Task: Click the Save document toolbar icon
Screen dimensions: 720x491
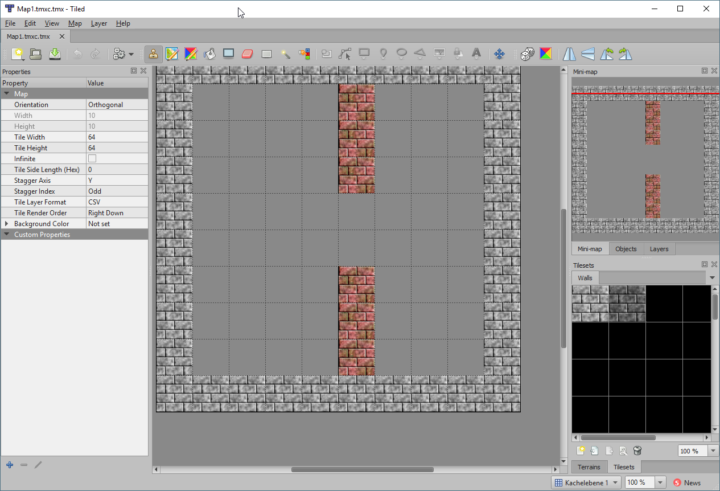Action: [x=54, y=53]
